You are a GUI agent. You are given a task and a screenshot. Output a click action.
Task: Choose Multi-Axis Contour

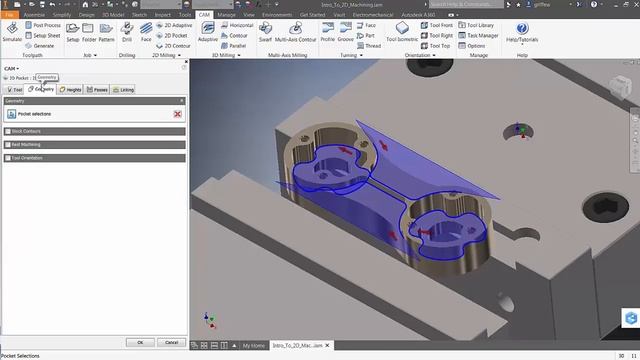(x=296, y=32)
